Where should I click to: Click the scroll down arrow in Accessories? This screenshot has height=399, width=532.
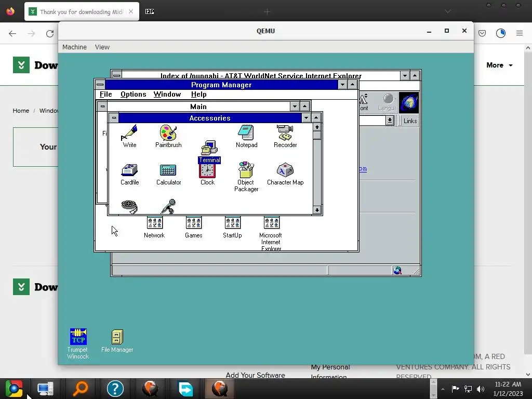pos(317,210)
